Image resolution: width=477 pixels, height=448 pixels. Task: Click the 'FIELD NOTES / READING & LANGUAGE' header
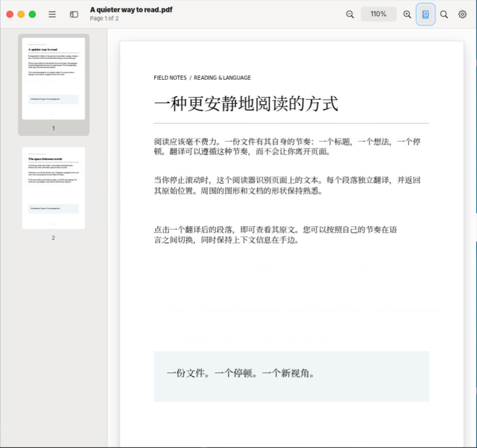pos(202,78)
